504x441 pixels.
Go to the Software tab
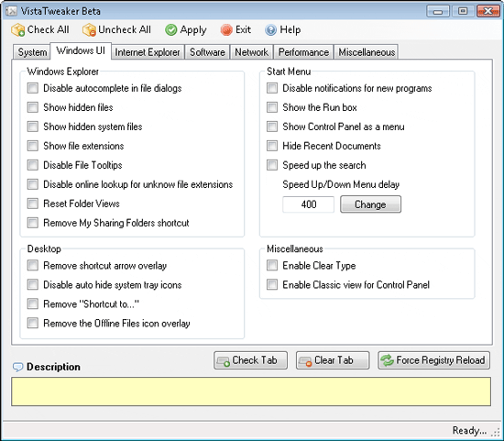click(x=207, y=52)
